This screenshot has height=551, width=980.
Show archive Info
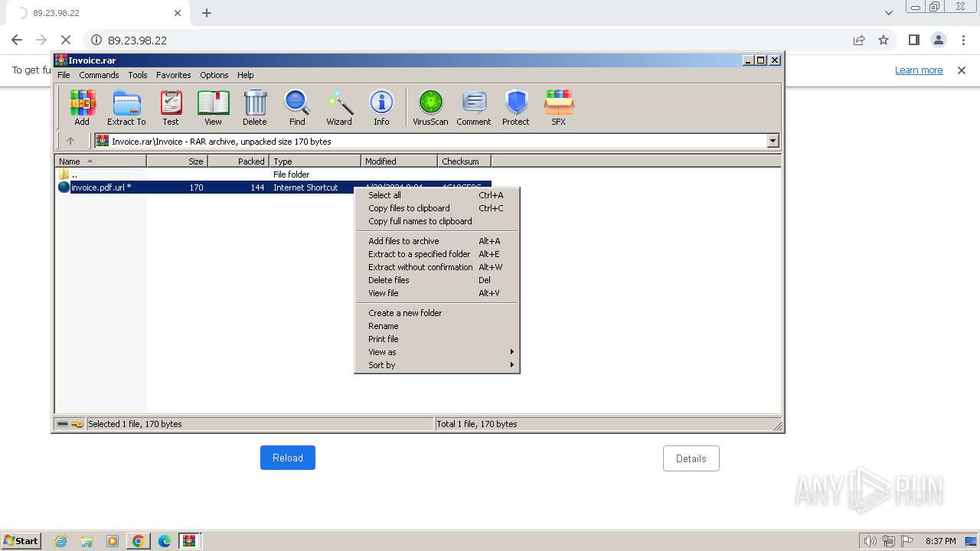coord(381,107)
